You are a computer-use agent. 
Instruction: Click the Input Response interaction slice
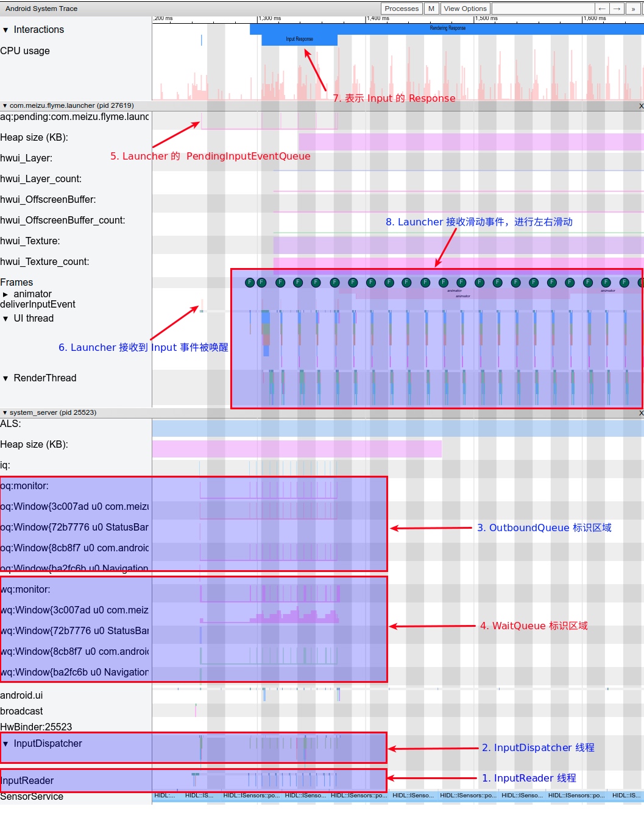[x=299, y=39]
